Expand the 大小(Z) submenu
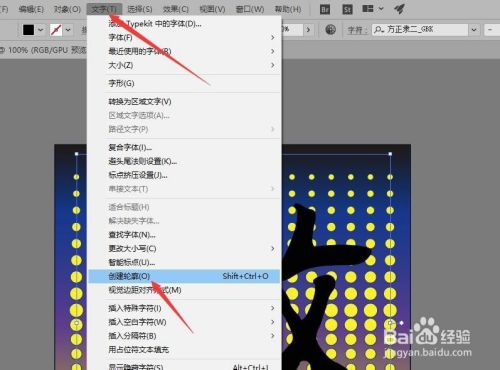 click(184, 65)
